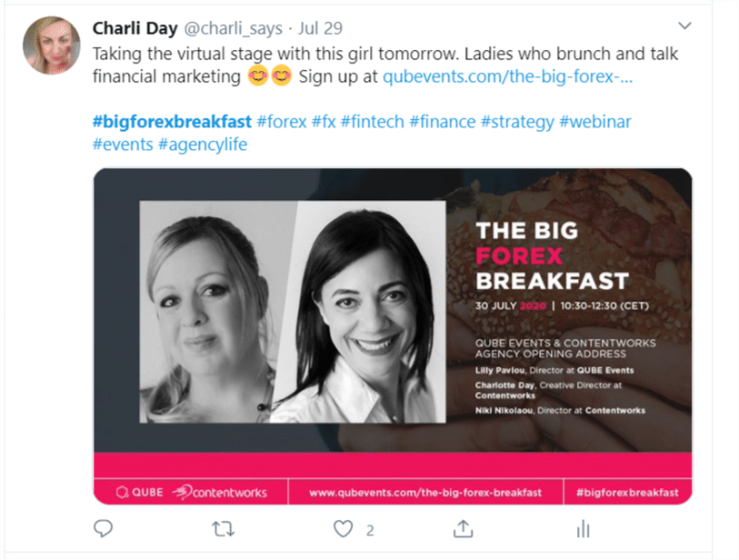Click the #strategy hashtag
The height and width of the screenshot is (560, 739).
pos(517,122)
